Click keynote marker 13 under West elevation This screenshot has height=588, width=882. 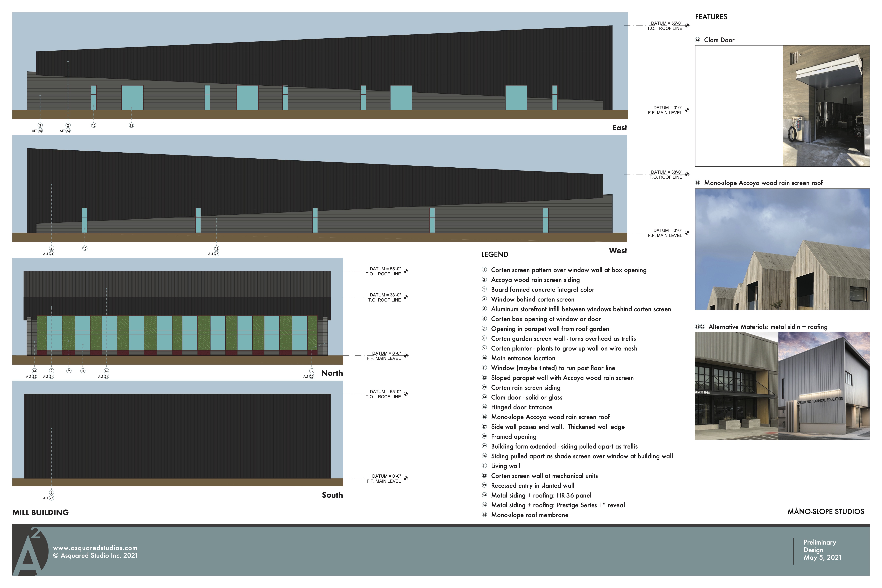point(216,248)
